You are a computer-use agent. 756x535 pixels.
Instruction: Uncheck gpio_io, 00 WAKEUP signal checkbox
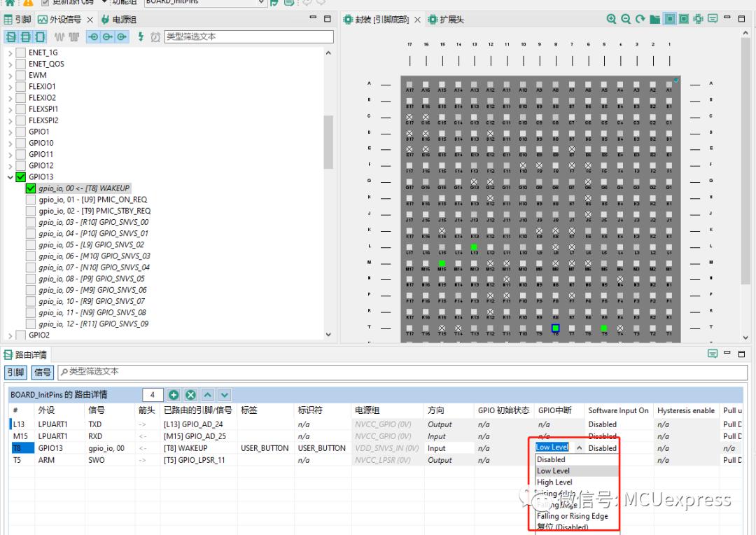tap(31, 188)
